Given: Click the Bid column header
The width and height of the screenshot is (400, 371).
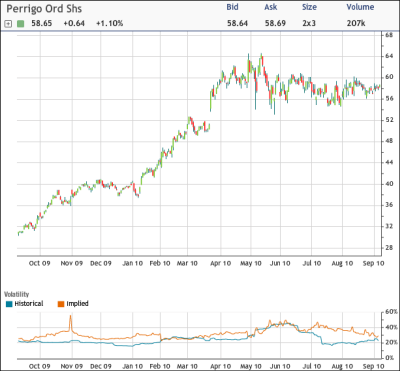Looking at the screenshot, I should coord(232,7).
